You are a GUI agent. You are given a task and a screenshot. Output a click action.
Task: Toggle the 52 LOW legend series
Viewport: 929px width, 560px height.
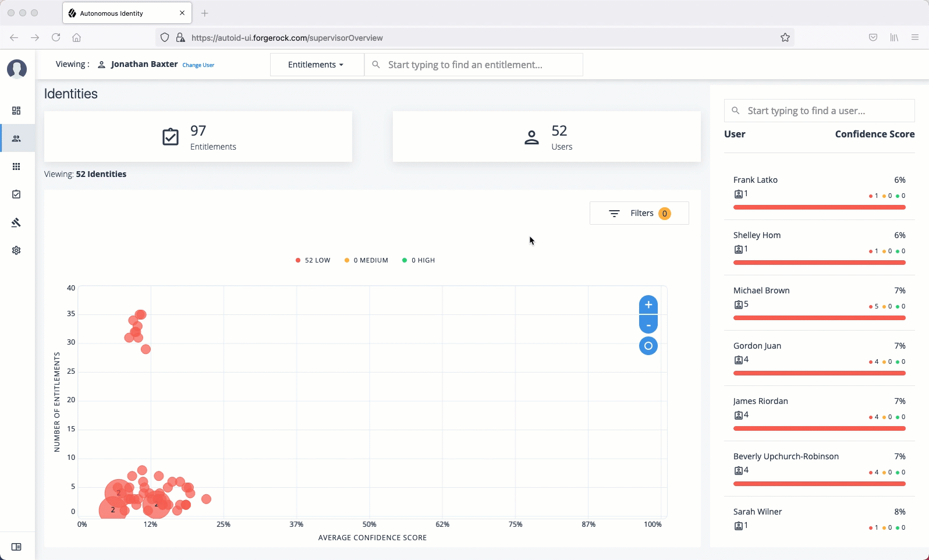(313, 260)
